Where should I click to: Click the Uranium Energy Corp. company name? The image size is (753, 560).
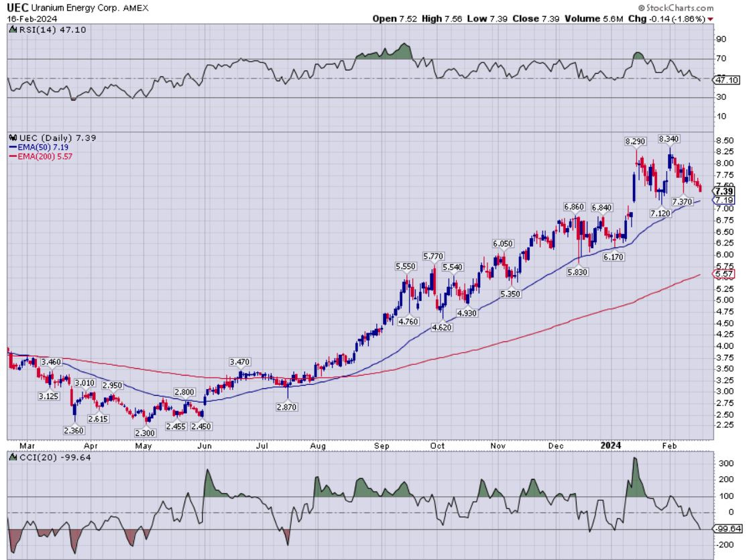pyautogui.click(x=75, y=8)
